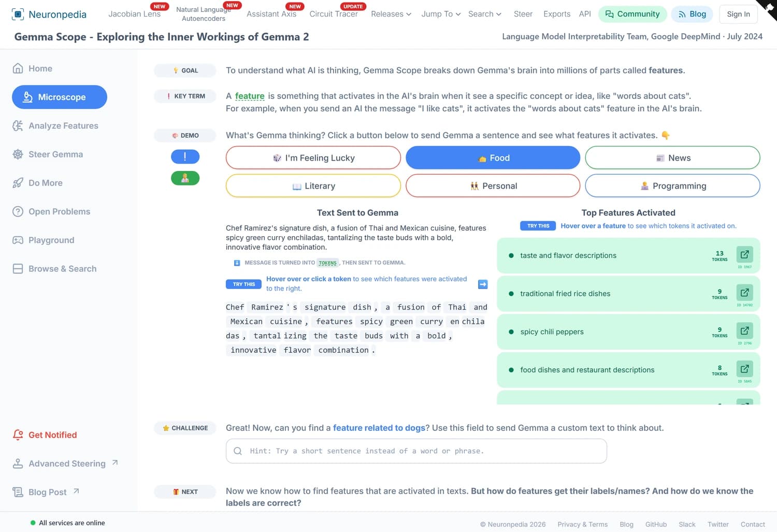The width and height of the screenshot is (777, 532).
Task: Click the Playground gamepad icon
Action: click(x=18, y=240)
